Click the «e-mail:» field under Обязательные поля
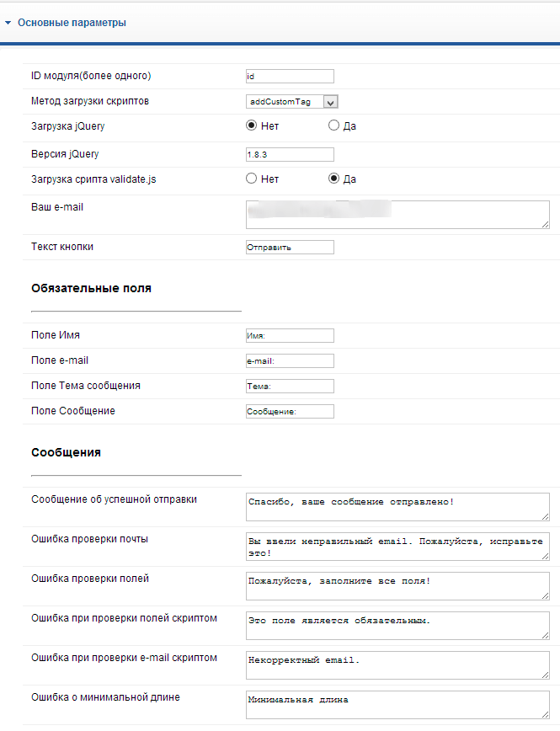 pyautogui.click(x=289, y=360)
